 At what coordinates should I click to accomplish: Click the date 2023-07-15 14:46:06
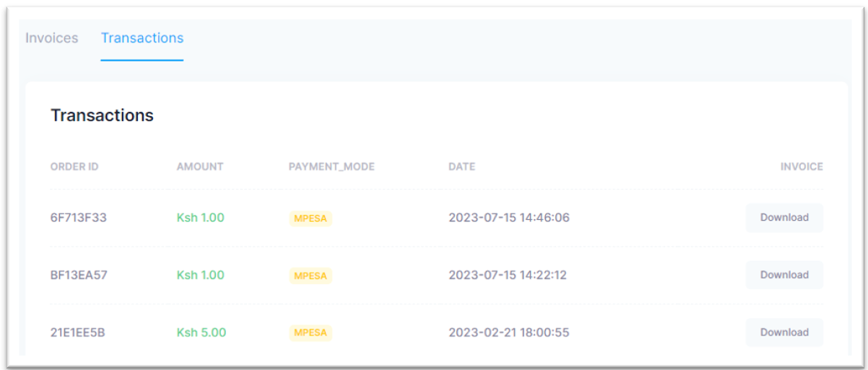coord(509,217)
